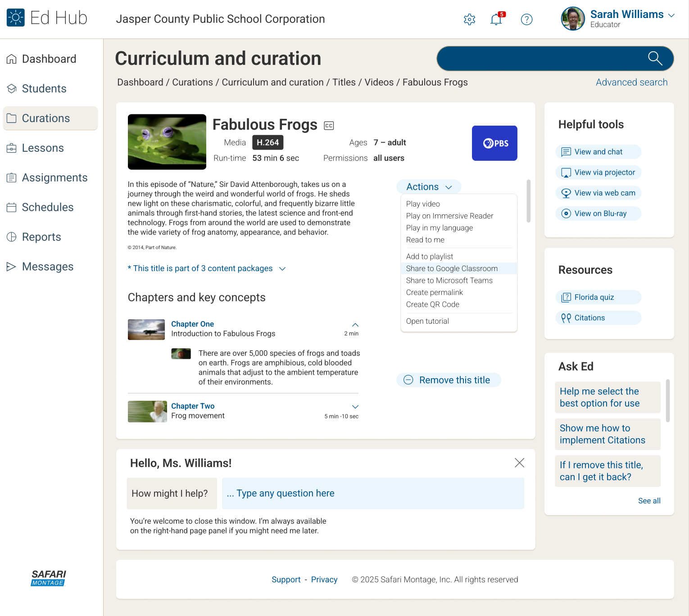Click the search magnifier icon

(x=655, y=59)
